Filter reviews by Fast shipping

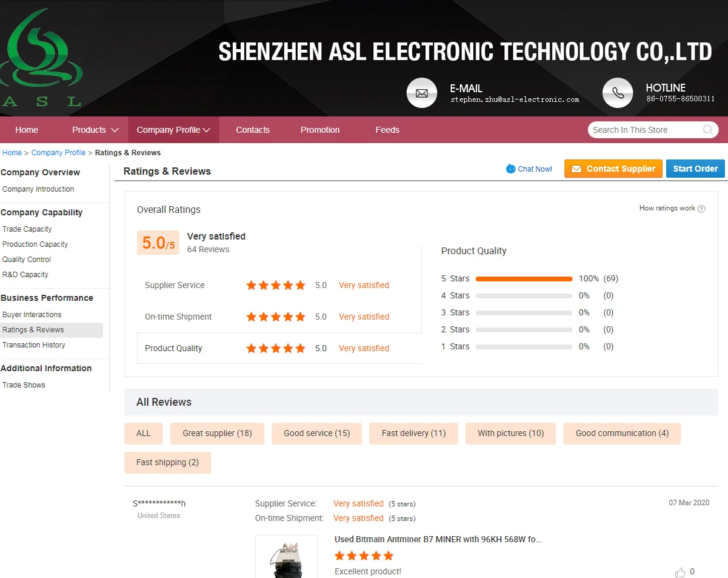(167, 462)
